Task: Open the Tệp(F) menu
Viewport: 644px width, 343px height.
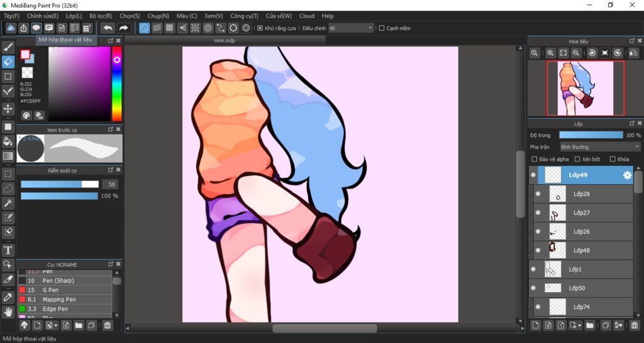Action: coord(11,16)
